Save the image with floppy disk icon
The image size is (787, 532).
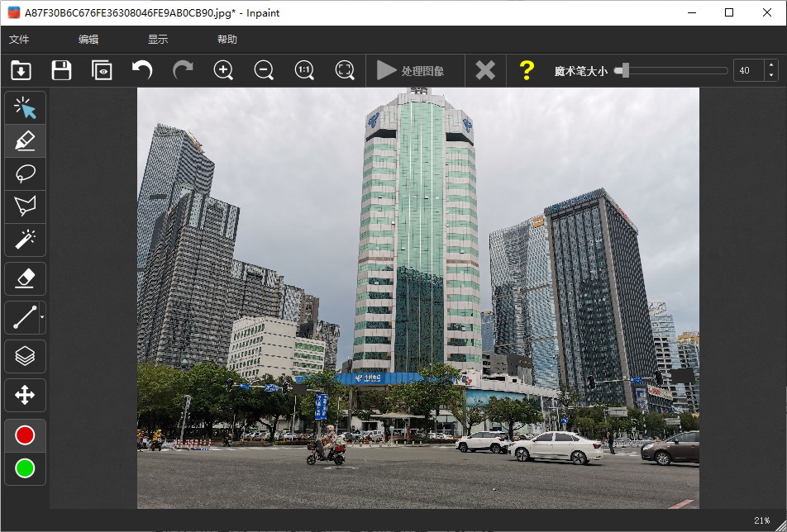point(61,70)
